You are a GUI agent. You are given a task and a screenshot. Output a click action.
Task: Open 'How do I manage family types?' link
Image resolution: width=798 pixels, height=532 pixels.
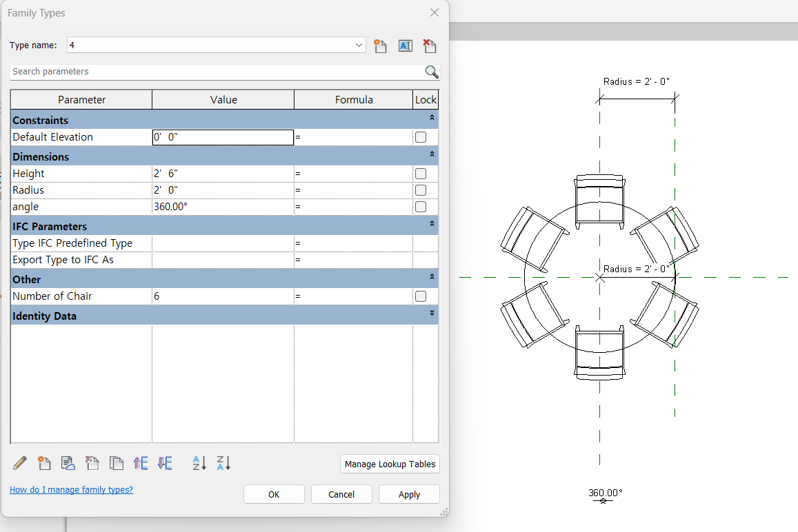[71, 490]
